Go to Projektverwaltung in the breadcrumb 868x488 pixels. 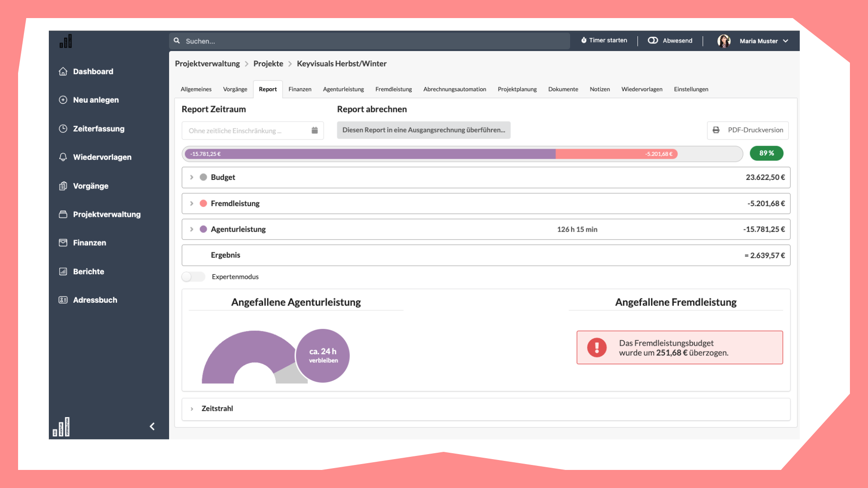pyautogui.click(x=208, y=64)
